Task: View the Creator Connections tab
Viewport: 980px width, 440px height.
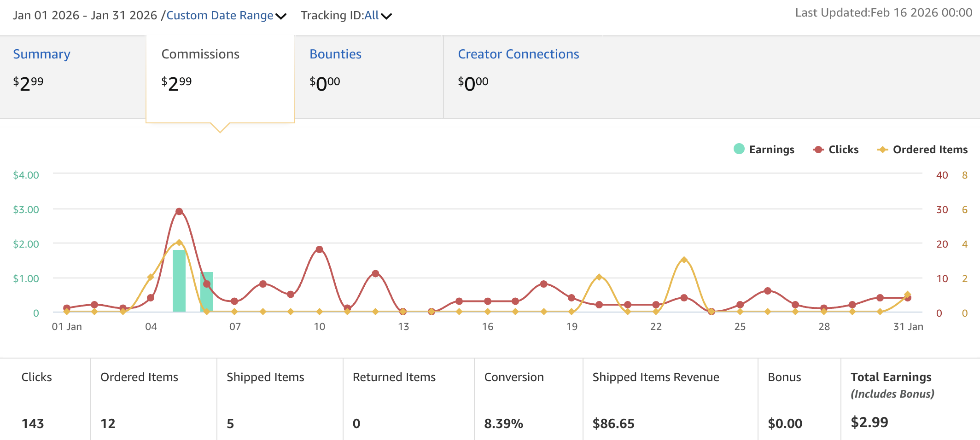Action: [519, 54]
